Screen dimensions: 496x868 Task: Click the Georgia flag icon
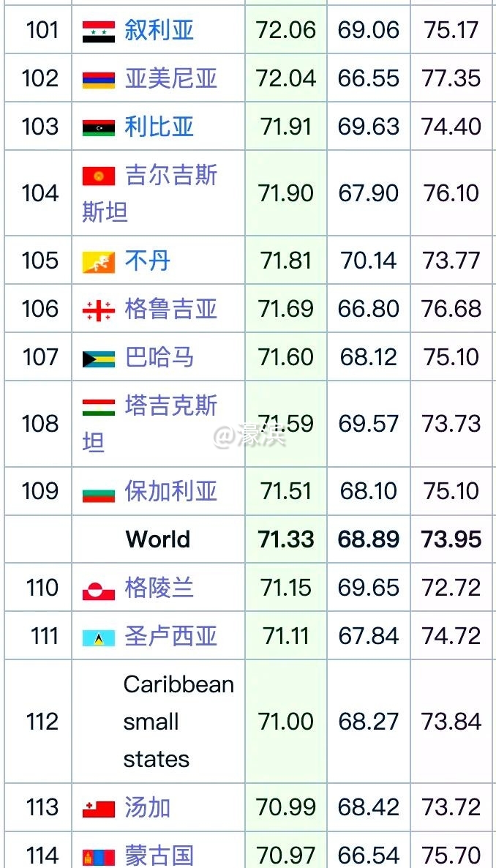pyautogui.click(x=98, y=310)
